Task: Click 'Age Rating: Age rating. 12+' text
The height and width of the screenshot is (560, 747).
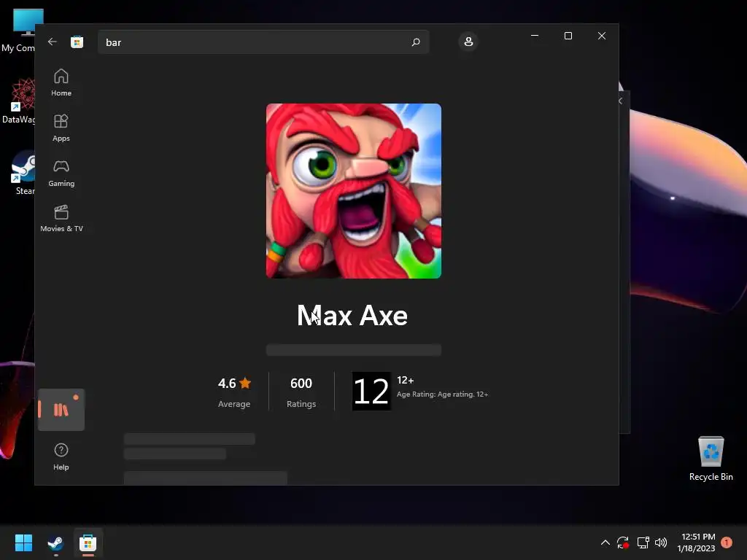Action: (x=442, y=394)
